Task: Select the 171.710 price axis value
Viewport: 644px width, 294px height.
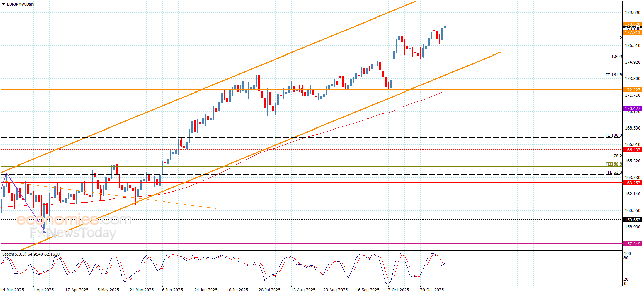Action: (633, 95)
